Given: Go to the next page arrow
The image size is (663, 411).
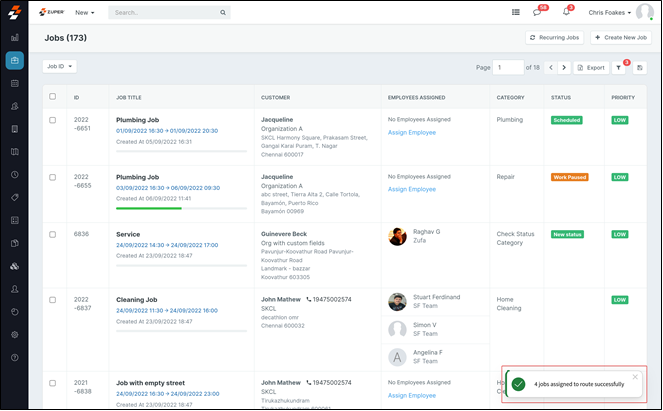Looking at the screenshot, I should pyautogui.click(x=564, y=67).
